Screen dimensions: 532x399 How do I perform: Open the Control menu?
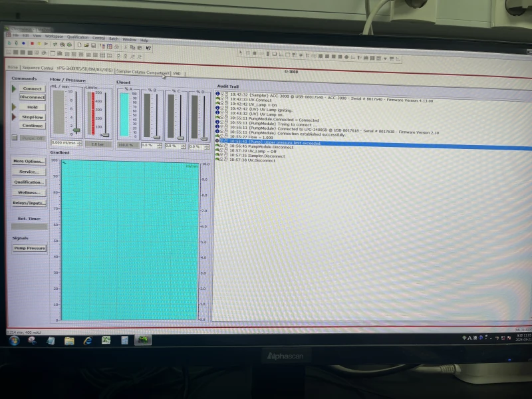pyautogui.click(x=98, y=38)
